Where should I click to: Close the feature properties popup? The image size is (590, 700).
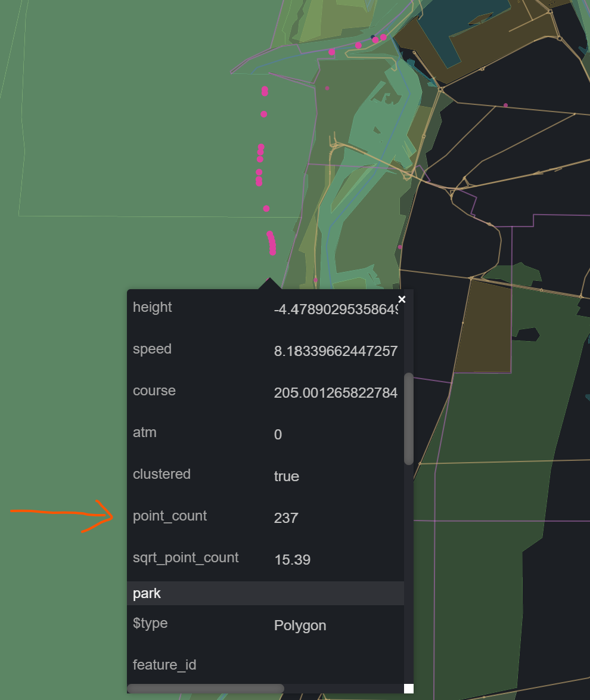coord(402,299)
